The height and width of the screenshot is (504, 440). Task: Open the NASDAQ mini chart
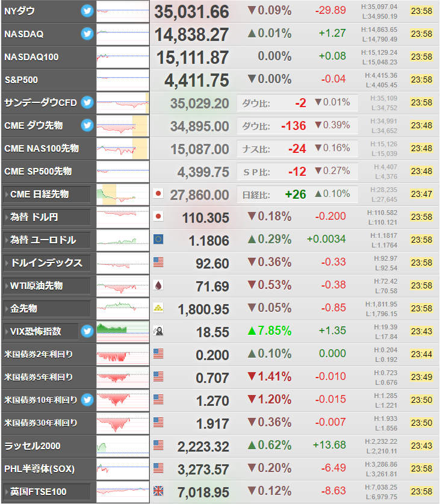pos(123,34)
